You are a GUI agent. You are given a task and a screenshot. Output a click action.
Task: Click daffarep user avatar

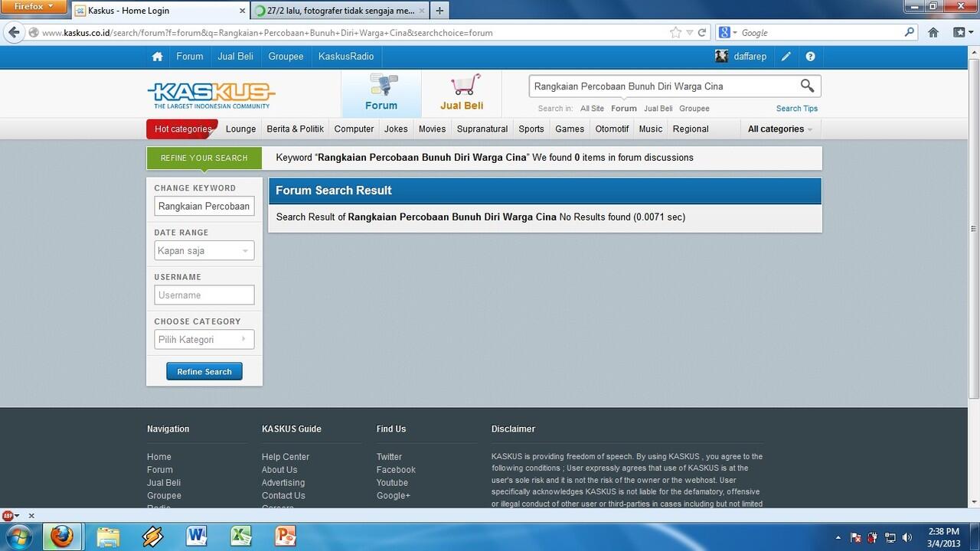(721, 57)
